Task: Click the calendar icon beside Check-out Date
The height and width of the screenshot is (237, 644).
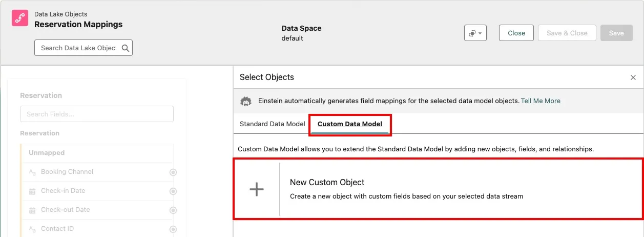Action: pos(32,210)
